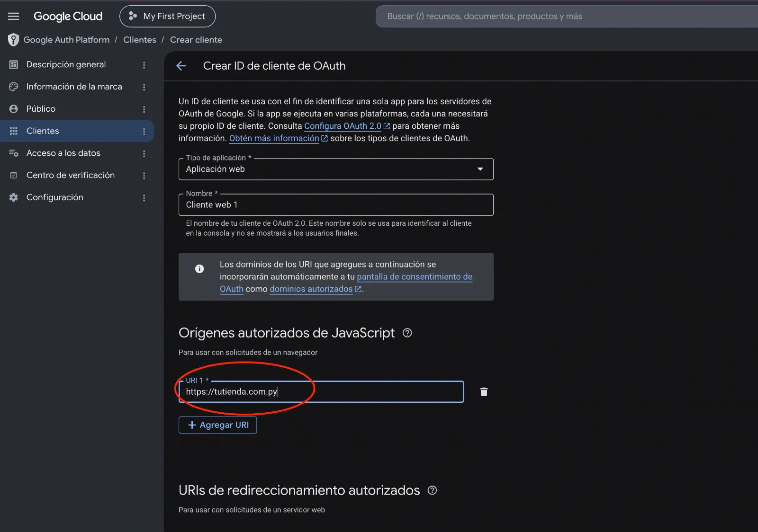Screen dimensions: 758x532
Task: Click the Google Cloud logo
Action: pos(68,16)
